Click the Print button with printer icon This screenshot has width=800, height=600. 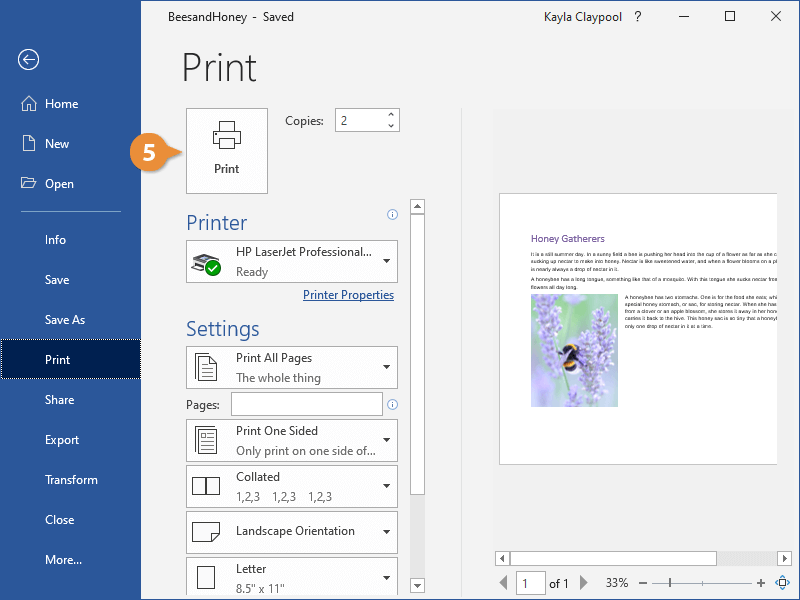[227, 150]
